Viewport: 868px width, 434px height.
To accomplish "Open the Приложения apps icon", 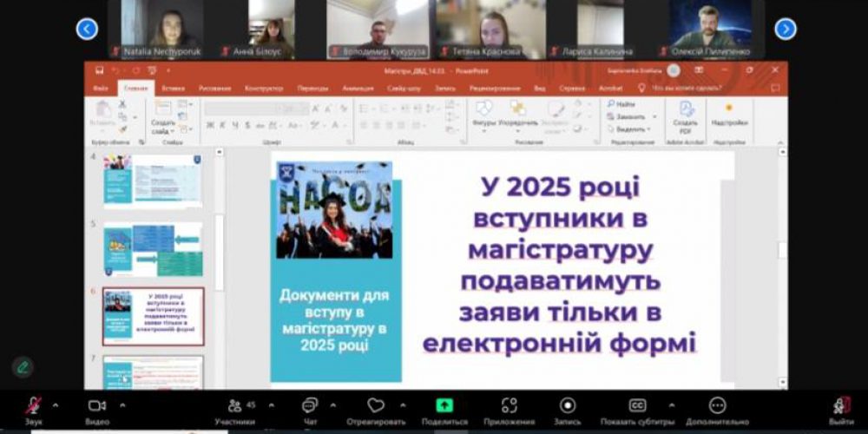I will (510, 406).
